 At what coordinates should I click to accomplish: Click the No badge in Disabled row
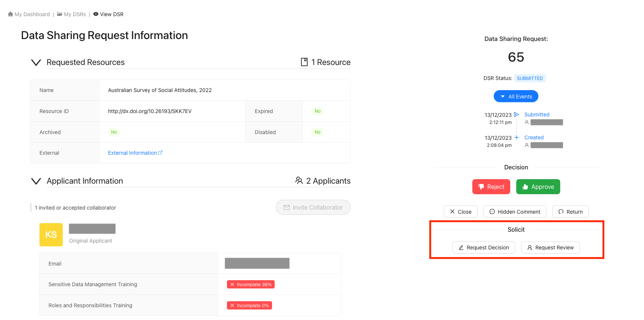317,132
